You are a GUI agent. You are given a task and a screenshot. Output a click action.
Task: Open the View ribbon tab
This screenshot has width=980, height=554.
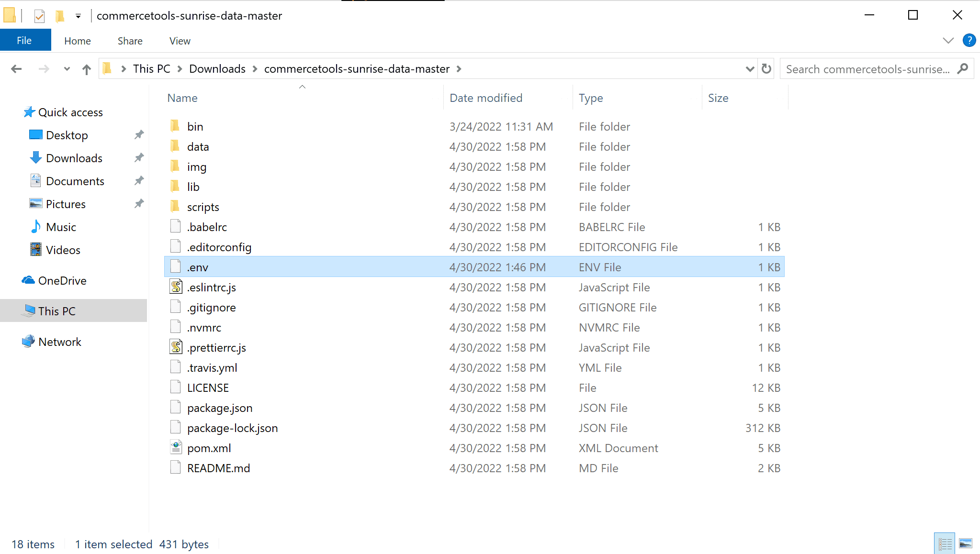pyautogui.click(x=180, y=41)
